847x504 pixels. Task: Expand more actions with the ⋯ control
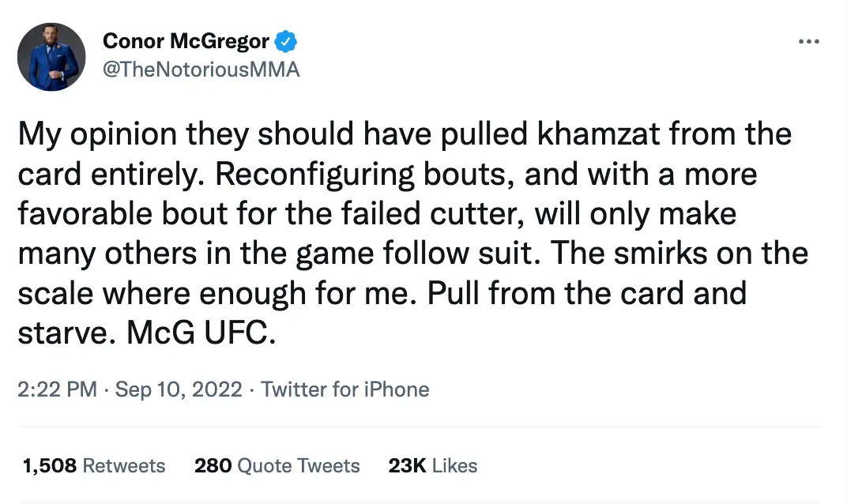809,42
